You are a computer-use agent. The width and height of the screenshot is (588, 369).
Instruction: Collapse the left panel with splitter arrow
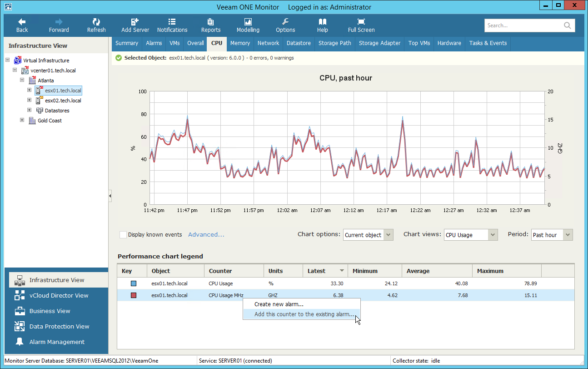110,196
